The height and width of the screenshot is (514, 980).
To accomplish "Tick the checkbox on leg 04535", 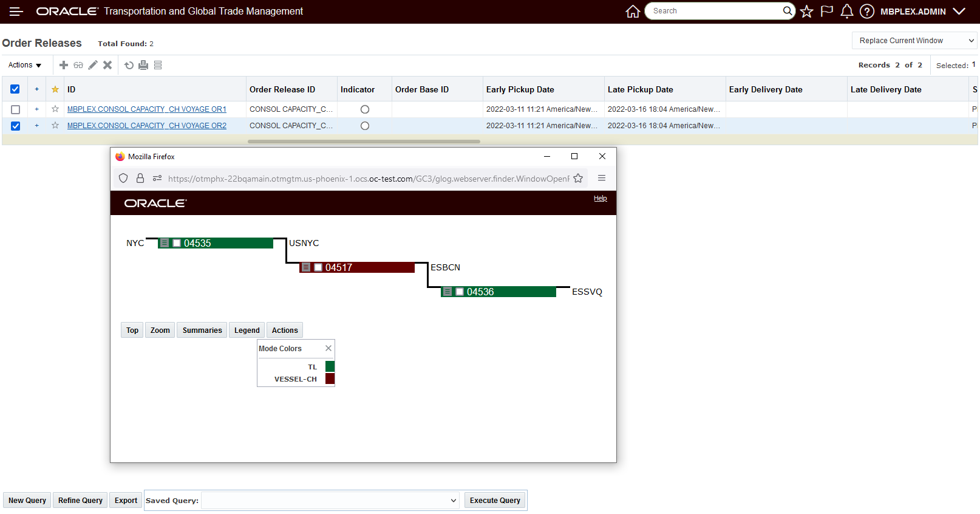I will tap(177, 243).
